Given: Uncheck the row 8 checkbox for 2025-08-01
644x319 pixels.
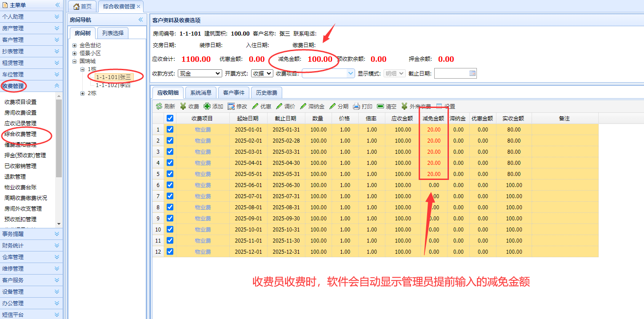Looking at the screenshot, I should click(x=170, y=207).
